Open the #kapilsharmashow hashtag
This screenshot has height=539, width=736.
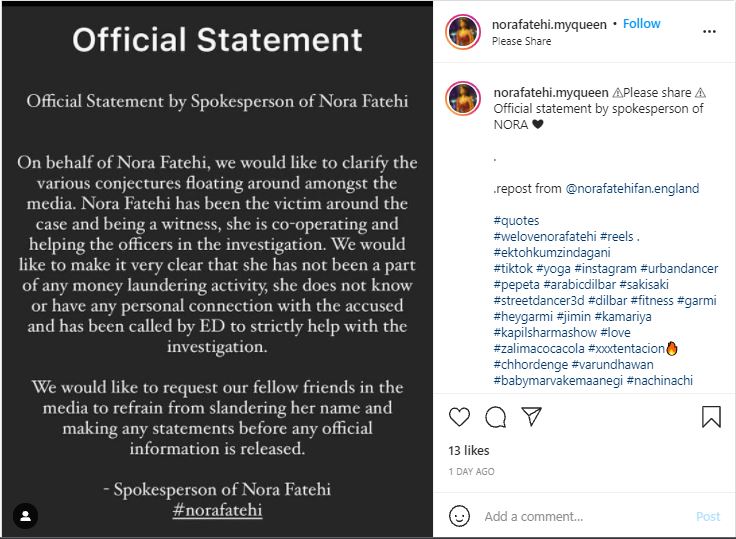[x=545, y=332]
